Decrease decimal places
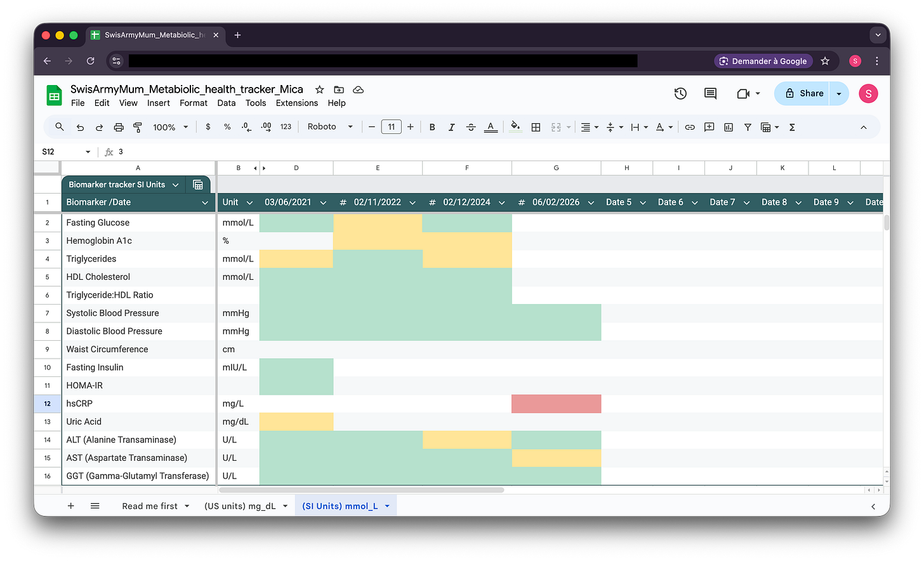Image resolution: width=924 pixels, height=561 pixels. [x=246, y=127]
